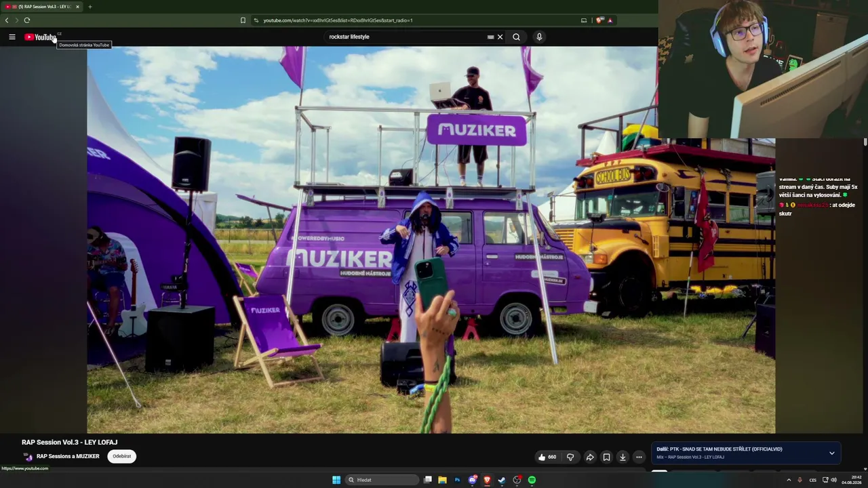Viewport: 868px width, 488px height.
Task: Open Task View on taskbar
Action: [428, 480]
